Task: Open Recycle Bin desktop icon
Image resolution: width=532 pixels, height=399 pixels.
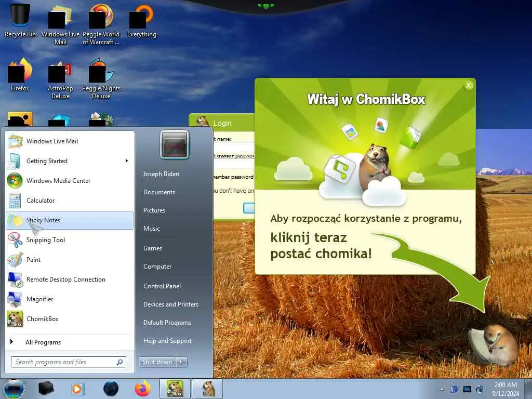Action: (x=20, y=20)
